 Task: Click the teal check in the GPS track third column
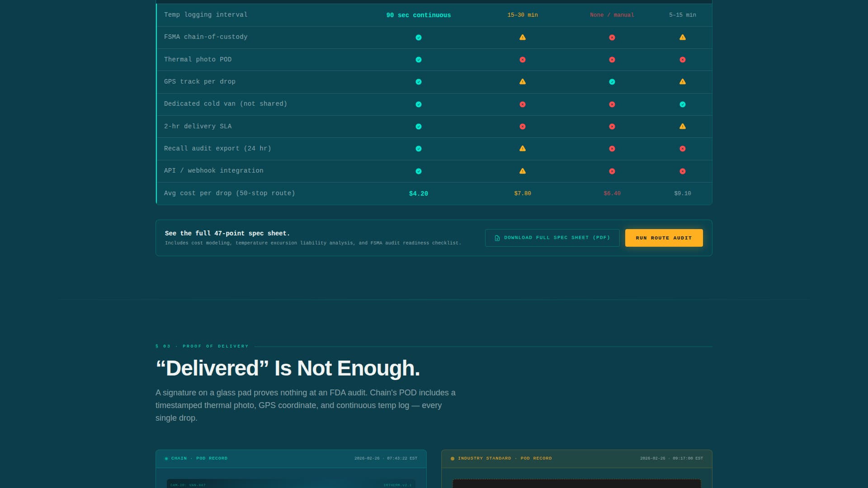pyautogui.click(x=612, y=82)
